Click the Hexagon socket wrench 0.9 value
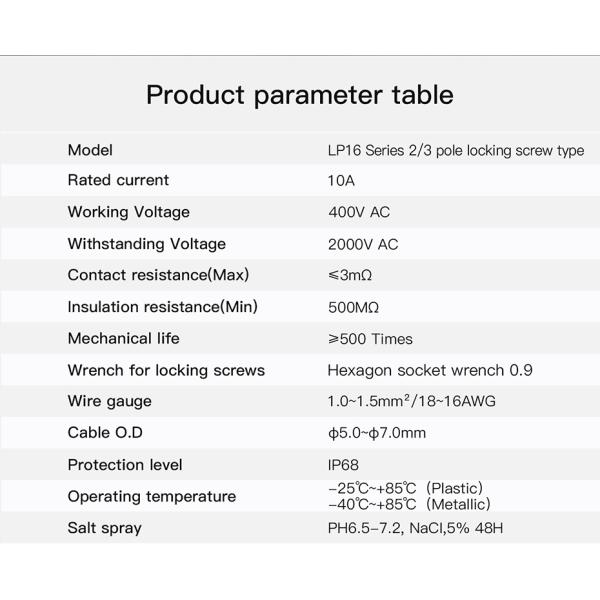Screen dimensions: 600x600 430,370
